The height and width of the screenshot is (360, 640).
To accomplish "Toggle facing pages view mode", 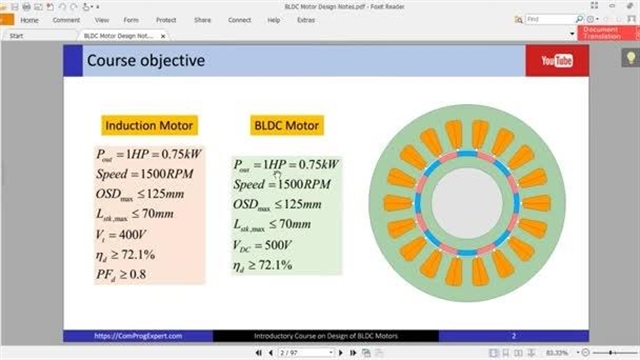I will click(x=518, y=353).
